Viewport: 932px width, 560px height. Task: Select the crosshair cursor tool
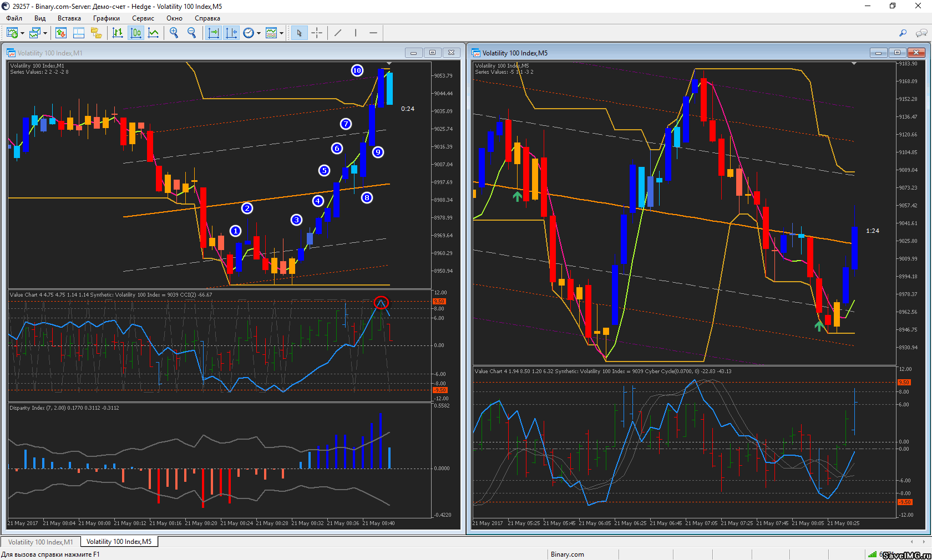[317, 33]
